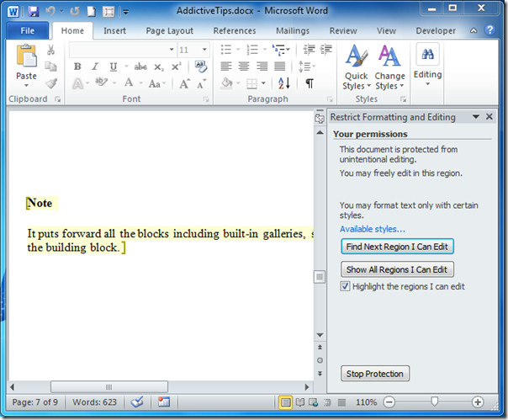This screenshot has height=420, width=508.
Task: Toggle Show paragraph marks
Action: point(310,83)
